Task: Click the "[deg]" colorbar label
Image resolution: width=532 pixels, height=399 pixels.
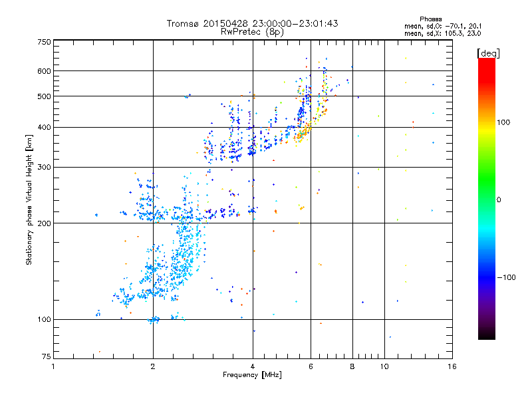Action: (488, 53)
